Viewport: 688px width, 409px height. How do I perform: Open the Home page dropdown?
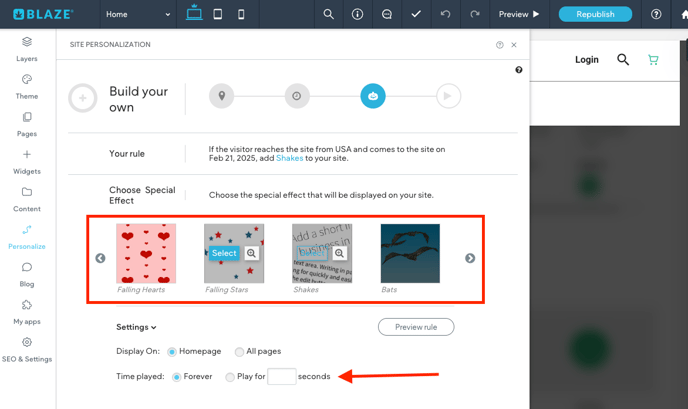pyautogui.click(x=138, y=14)
